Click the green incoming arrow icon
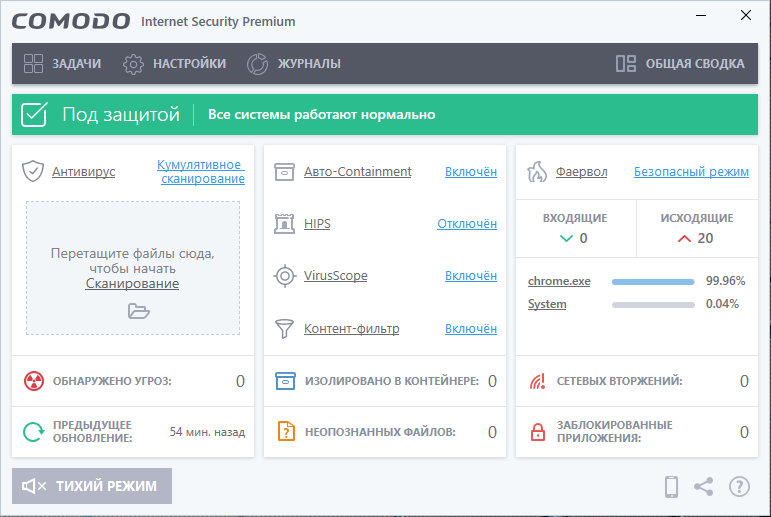The width and height of the screenshot is (771, 517). [x=566, y=239]
